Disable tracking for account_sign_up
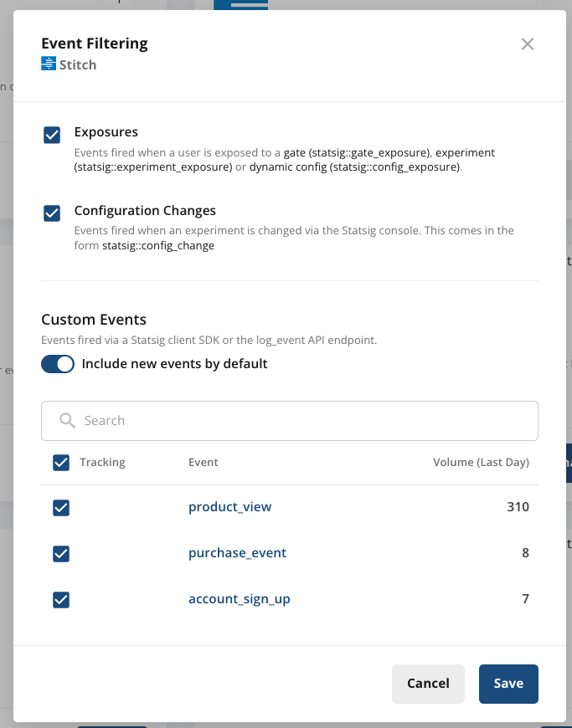This screenshot has width=572, height=728. [61, 600]
